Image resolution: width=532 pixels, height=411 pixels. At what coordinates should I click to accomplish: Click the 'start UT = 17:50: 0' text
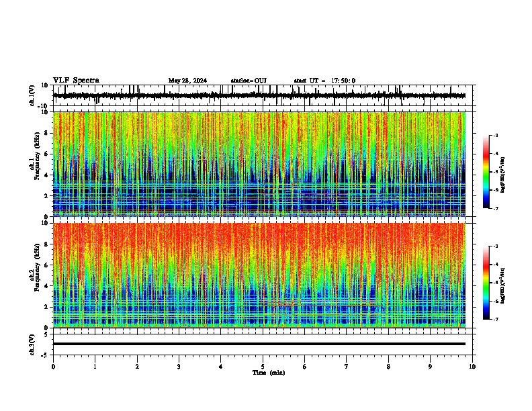point(324,81)
